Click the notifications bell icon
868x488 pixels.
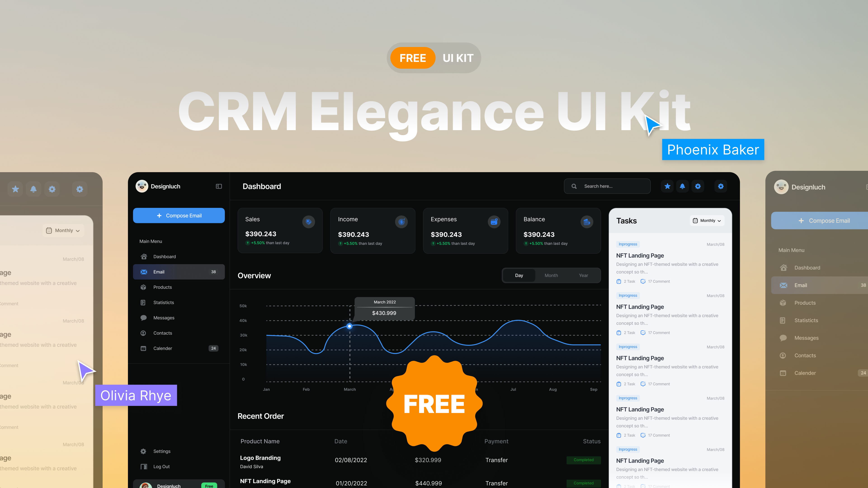[x=682, y=186]
